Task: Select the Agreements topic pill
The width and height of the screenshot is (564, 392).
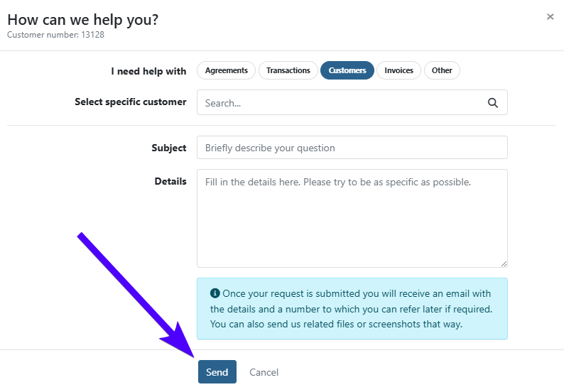Action: (x=226, y=70)
